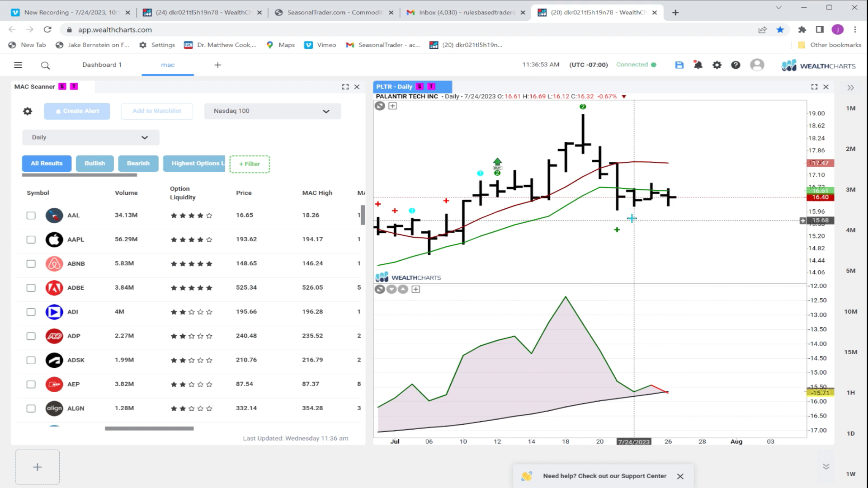Hide the lower indicator pane
Viewport: 868px width, 488px height.
point(380,289)
